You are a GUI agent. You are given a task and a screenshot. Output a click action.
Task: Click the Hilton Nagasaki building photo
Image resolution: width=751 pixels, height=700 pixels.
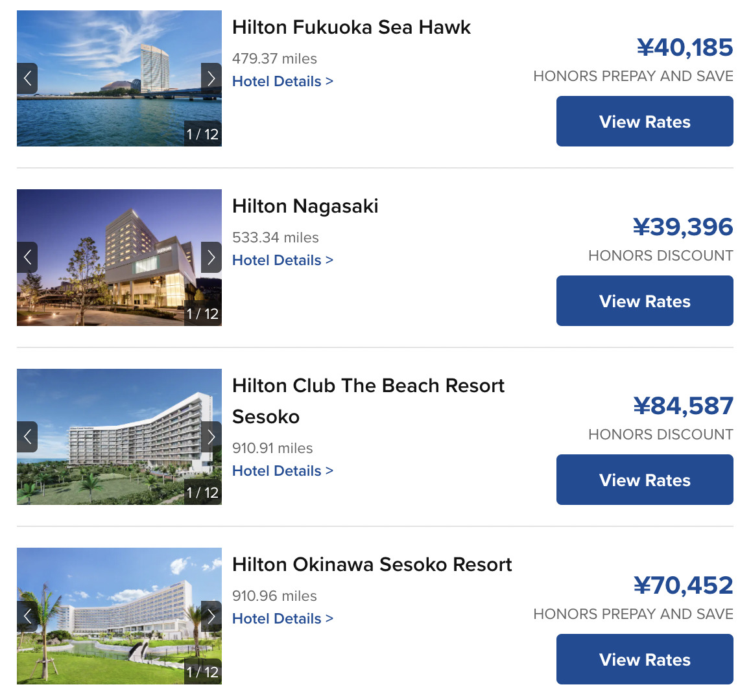coord(119,257)
